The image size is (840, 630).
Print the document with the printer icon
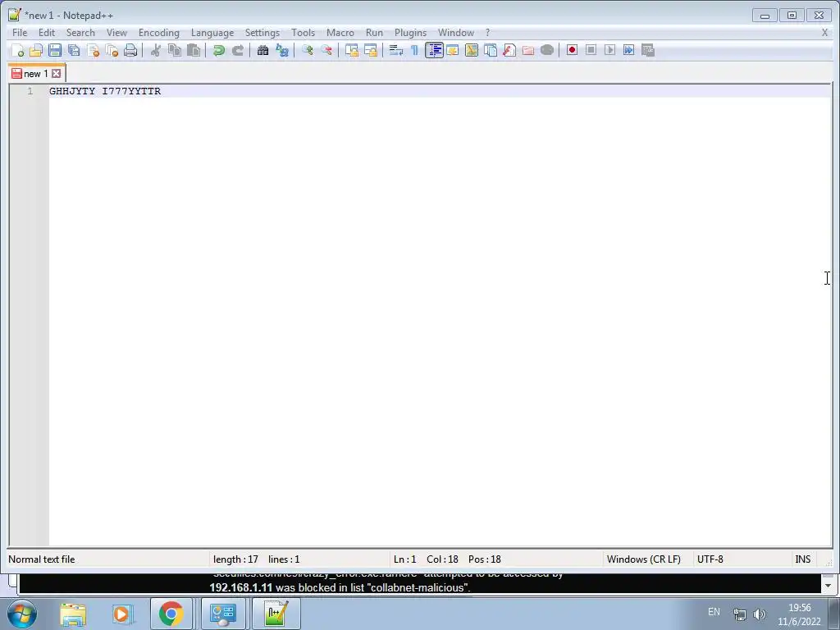pos(130,50)
